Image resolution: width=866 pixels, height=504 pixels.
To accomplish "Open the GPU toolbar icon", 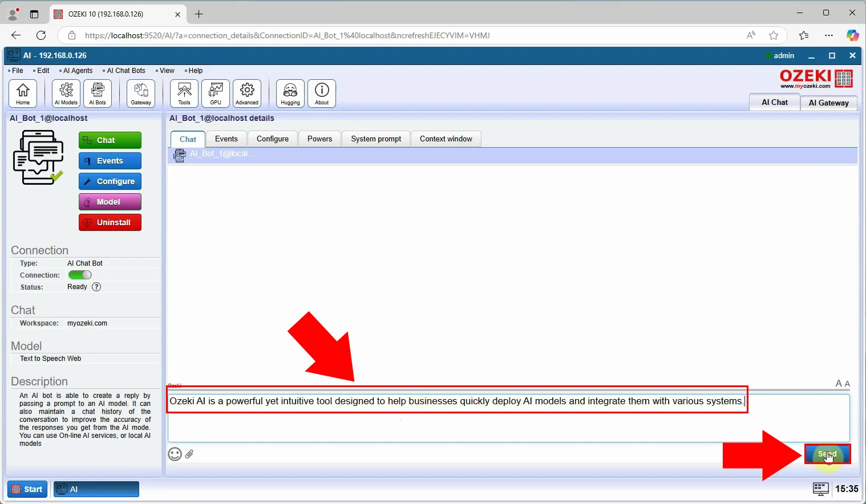I will coord(216,94).
